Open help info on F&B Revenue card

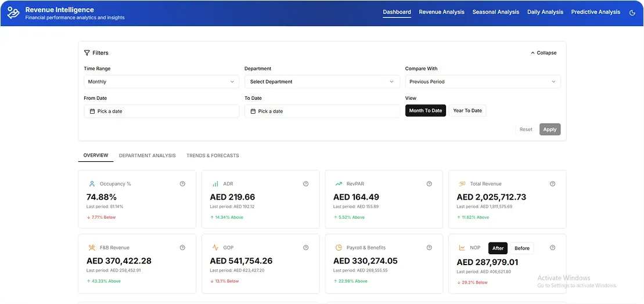(182, 248)
